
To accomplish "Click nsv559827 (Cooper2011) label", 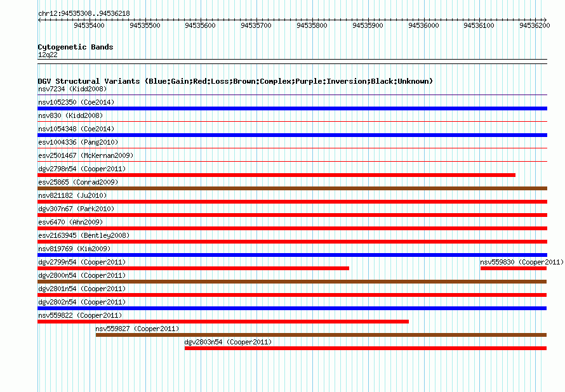I will (137, 329).
